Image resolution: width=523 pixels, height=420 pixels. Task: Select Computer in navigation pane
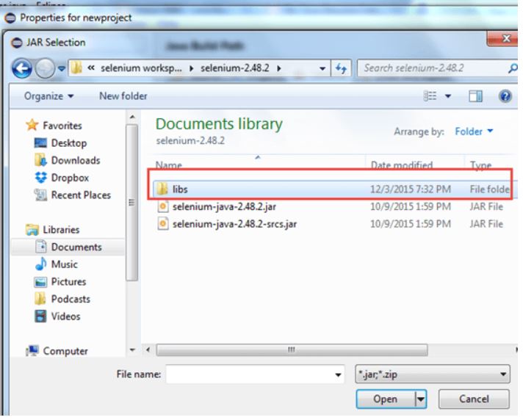[x=65, y=351]
